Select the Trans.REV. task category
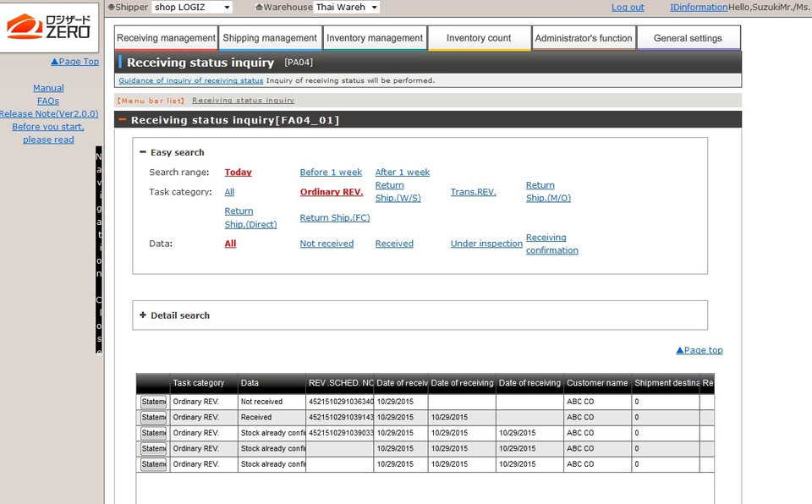The height and width of the screenshot is (504, 812). tap(473, 192)
